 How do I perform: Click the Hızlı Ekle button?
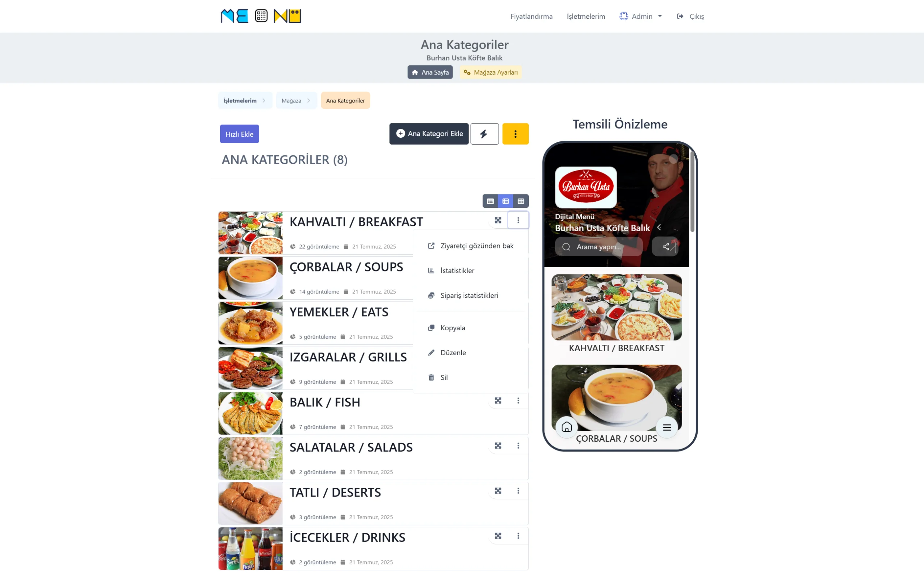pos(239,134)
